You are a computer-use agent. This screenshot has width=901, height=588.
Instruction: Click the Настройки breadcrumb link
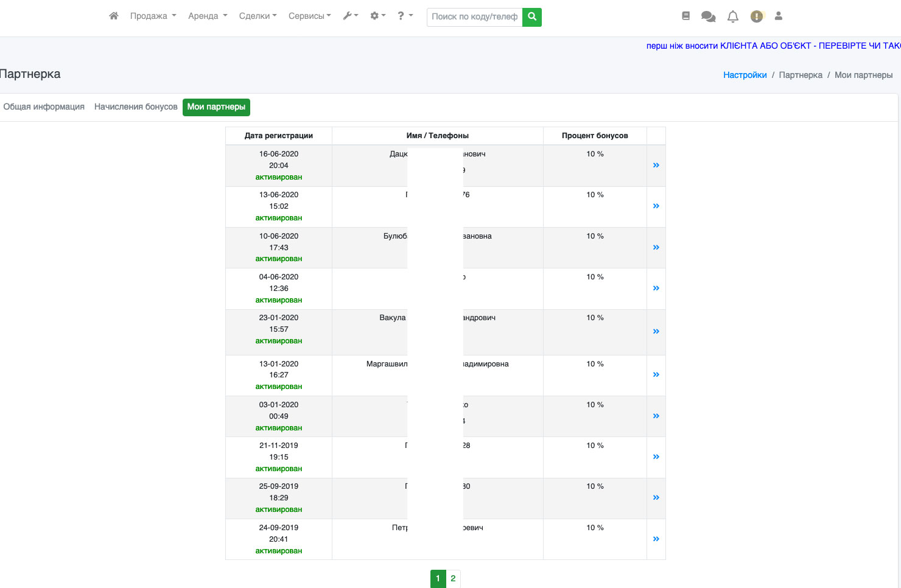745,75
